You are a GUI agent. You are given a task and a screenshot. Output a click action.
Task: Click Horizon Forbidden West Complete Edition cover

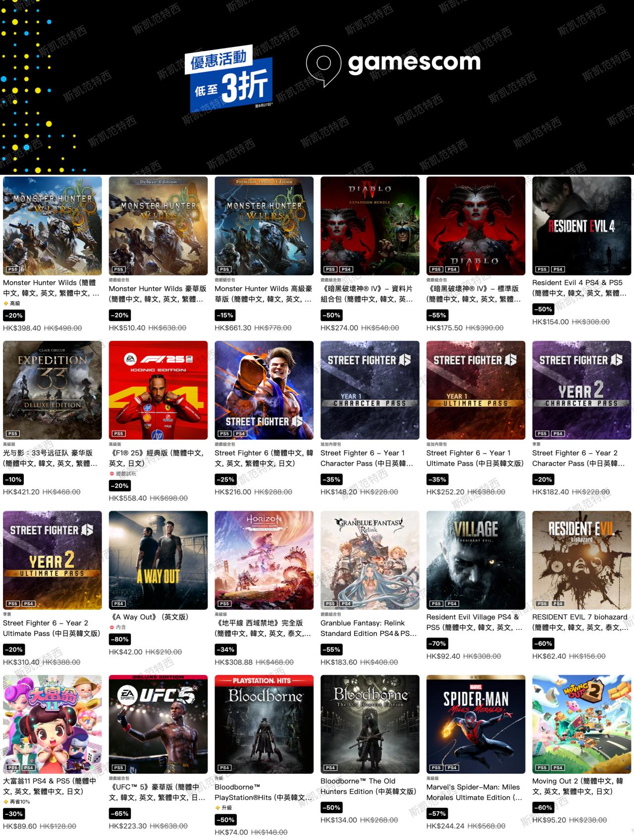click(264, 560)
